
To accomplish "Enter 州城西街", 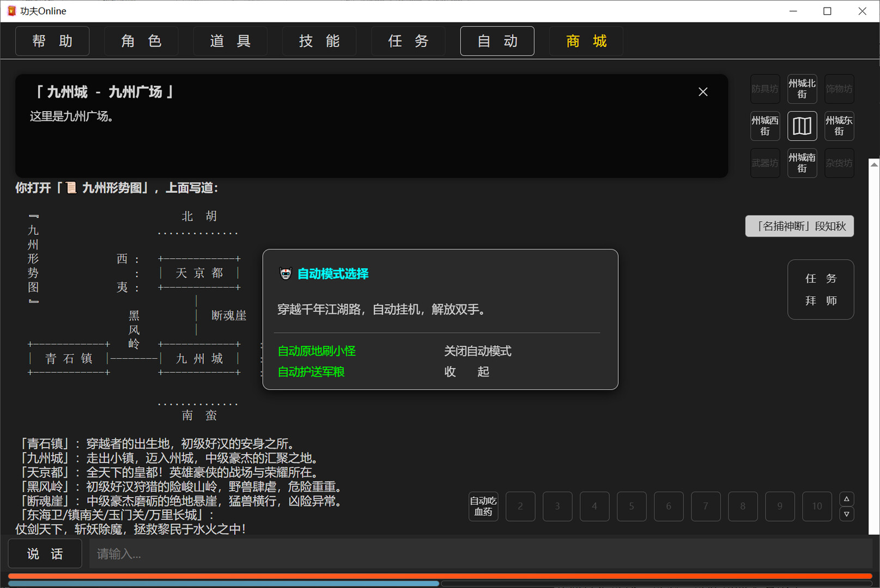I will [x=765, y=126].
